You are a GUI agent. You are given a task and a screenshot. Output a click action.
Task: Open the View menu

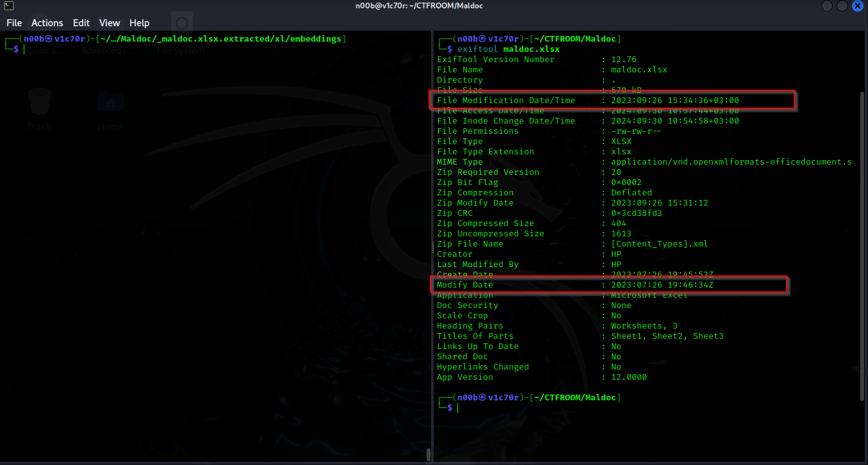click(110, 23)
